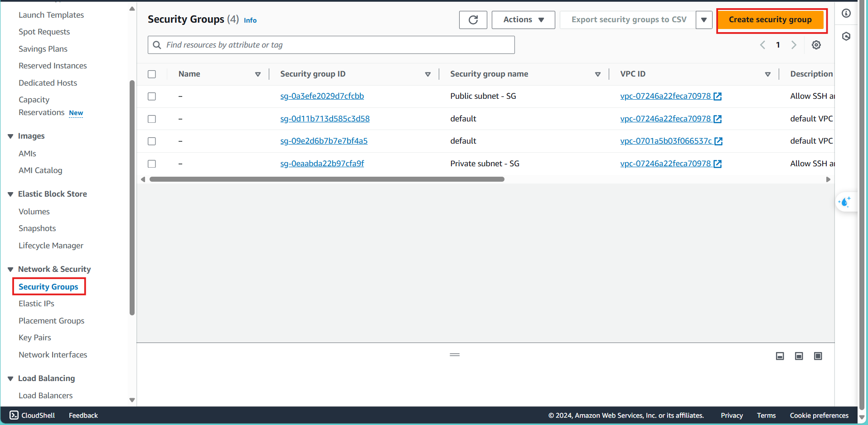Image resolution: width=868 pixels, height=425 pixels.
Task: Click the sidebar vertical scrollbar
Action: point(132,197)
